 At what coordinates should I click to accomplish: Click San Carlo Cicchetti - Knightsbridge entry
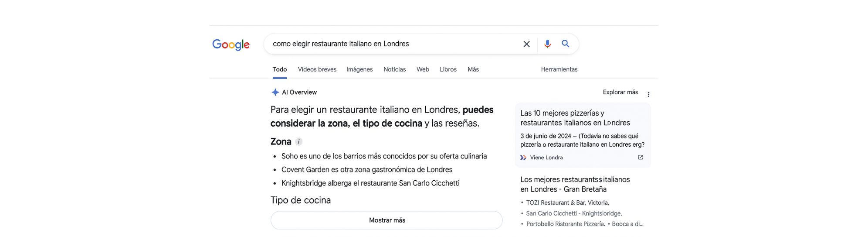pos(574,213)
